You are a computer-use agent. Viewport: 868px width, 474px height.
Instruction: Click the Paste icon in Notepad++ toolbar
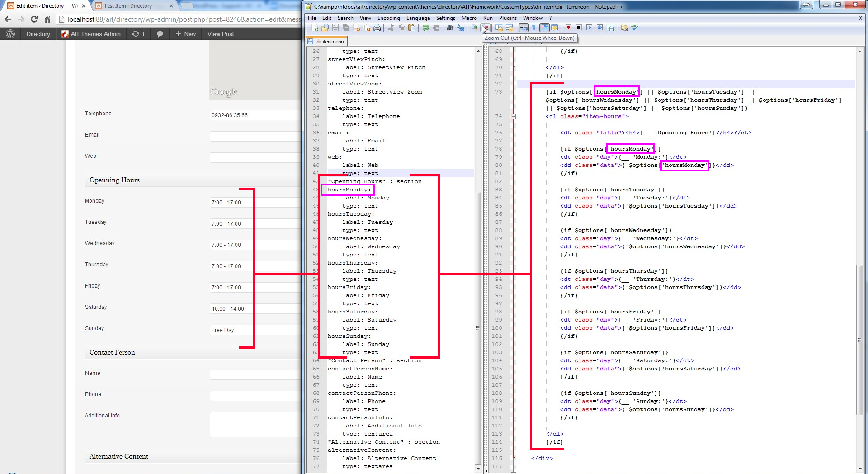[412, 28]
